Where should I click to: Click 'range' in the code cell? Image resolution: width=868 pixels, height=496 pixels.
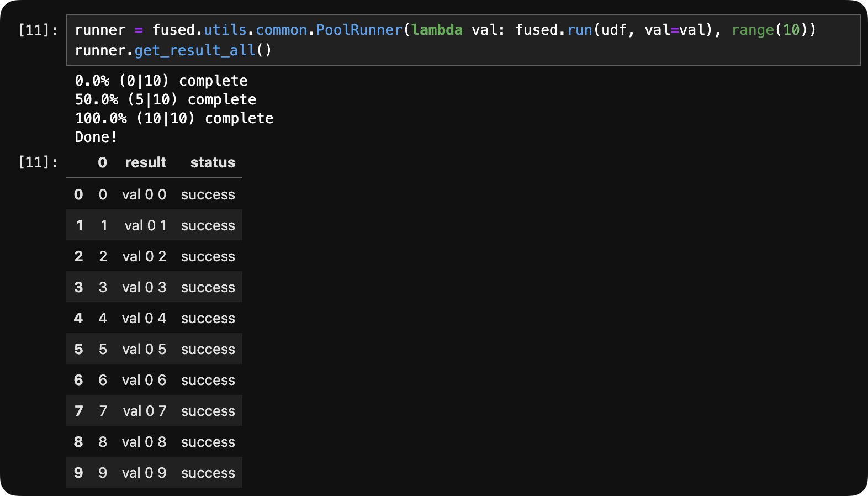753,30
